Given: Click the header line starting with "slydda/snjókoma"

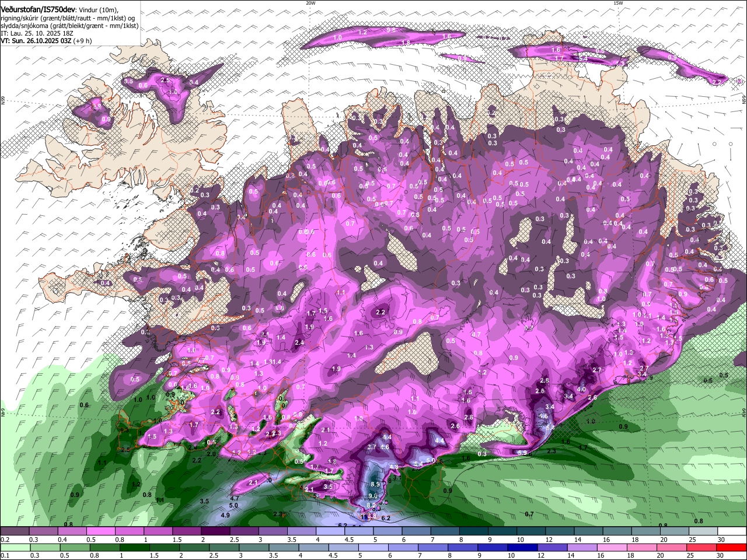Looking at the screenshot, I should point(69,26).
